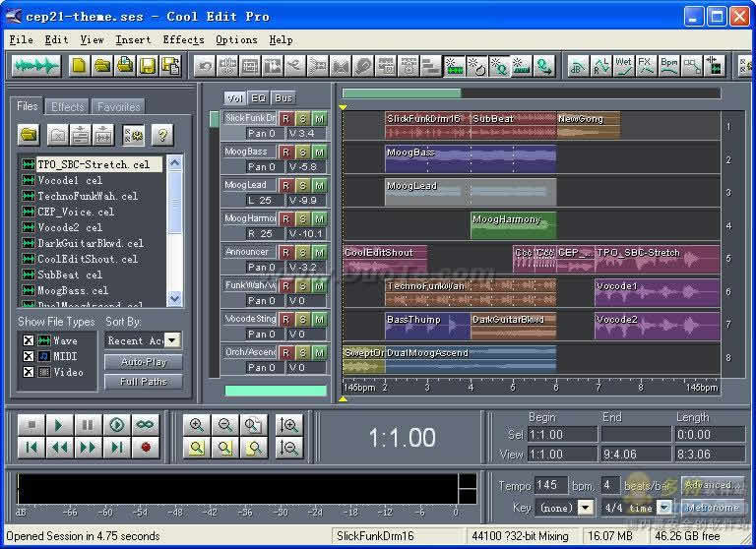
Task: Click the Rewind transport button
Action: [60, 448]
